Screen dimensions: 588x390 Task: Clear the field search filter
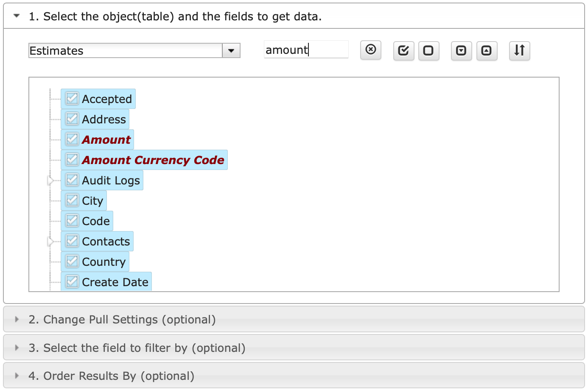[371, 50]
